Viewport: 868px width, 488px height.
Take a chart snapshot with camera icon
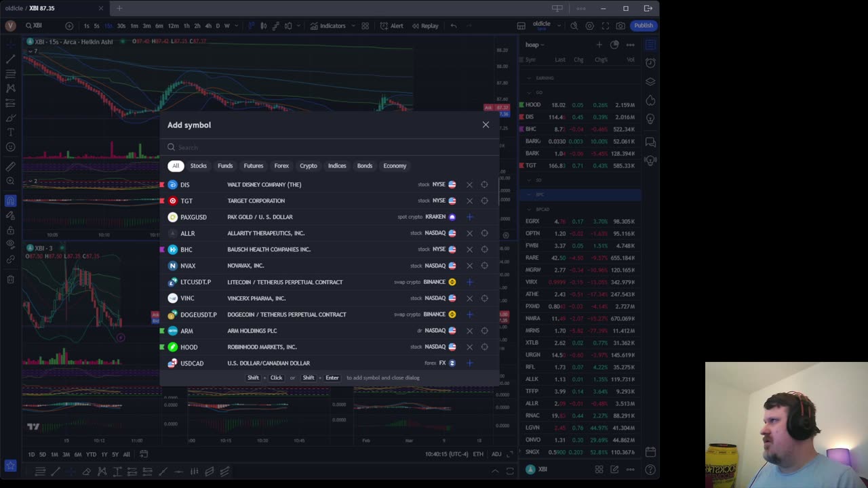tap(620, 26)
